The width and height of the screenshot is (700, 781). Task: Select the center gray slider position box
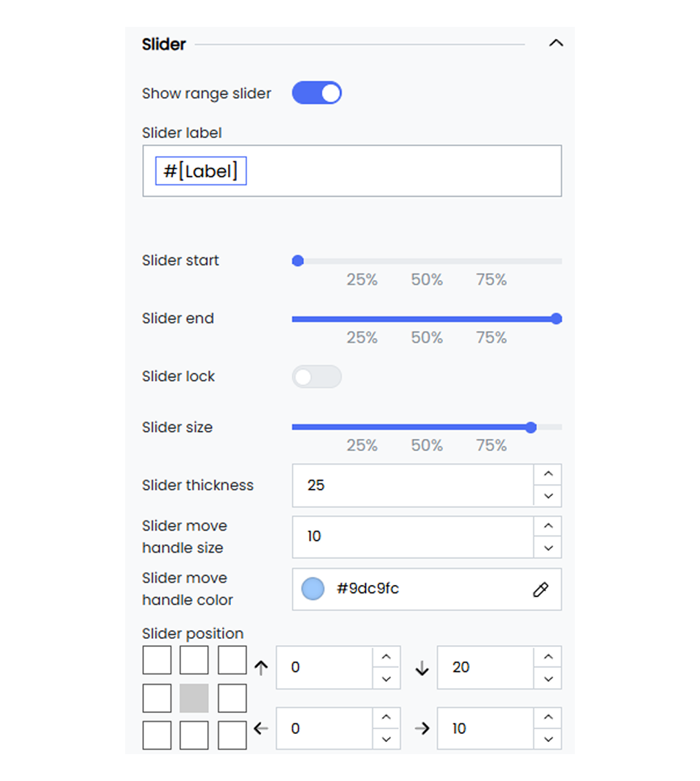194,698
